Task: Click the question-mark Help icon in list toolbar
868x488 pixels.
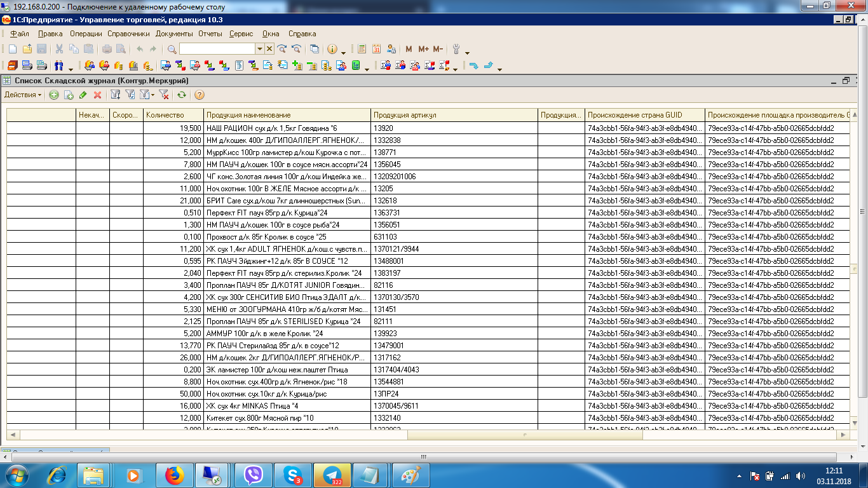Action: coord(200,95)
